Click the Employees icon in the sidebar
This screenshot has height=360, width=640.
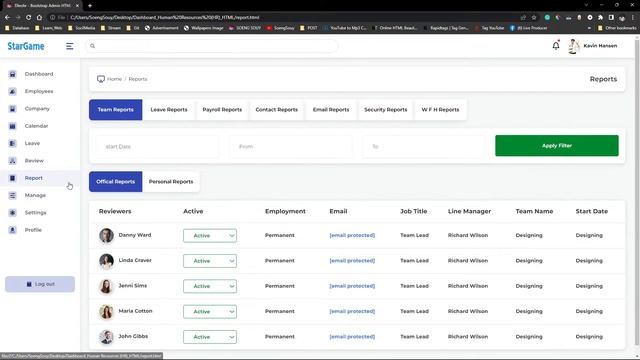[12, 91]
